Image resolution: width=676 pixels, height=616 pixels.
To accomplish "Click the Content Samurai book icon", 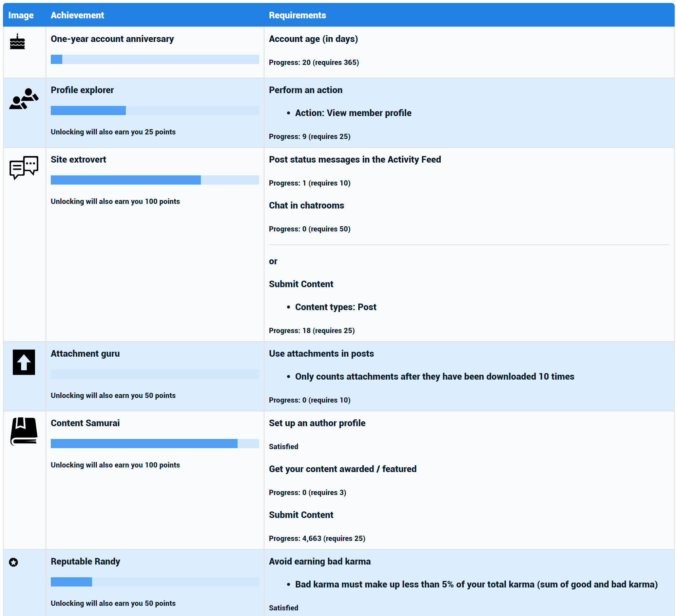I will tap(24, 431).
